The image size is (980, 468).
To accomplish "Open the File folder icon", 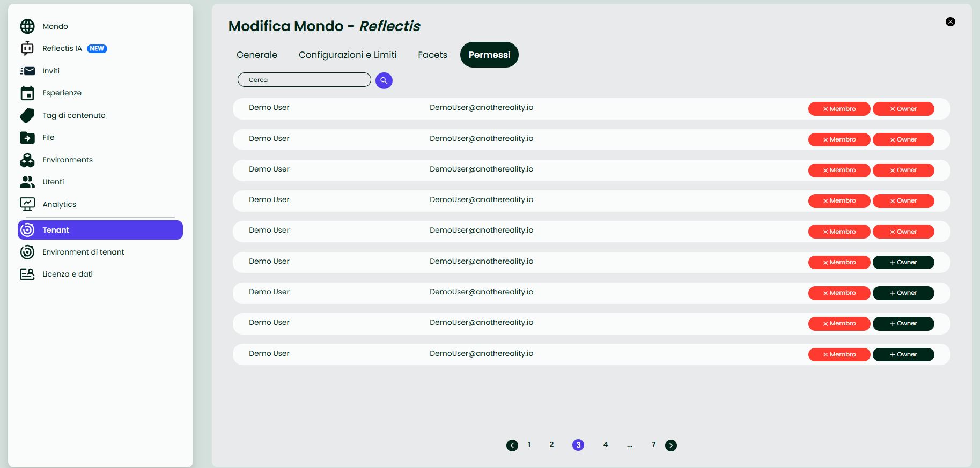I will pyautogui.click(x=27, y=138).
